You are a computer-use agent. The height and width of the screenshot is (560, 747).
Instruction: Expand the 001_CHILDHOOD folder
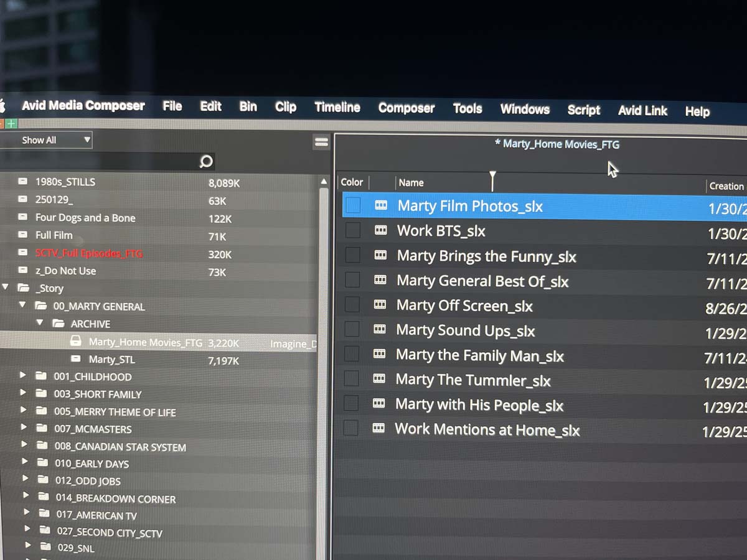(23, 375)
